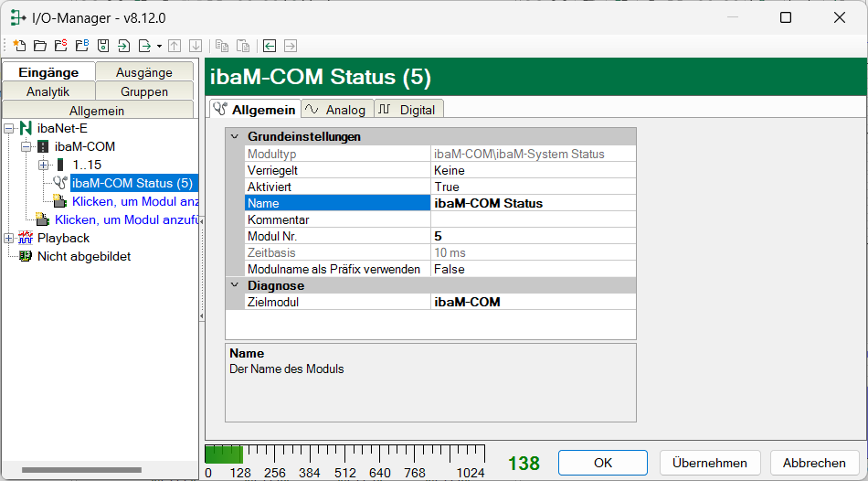Screen dimensions: 868x481
Task: Click the Nicht abgebildet tree icon
Action: point(26,257)
